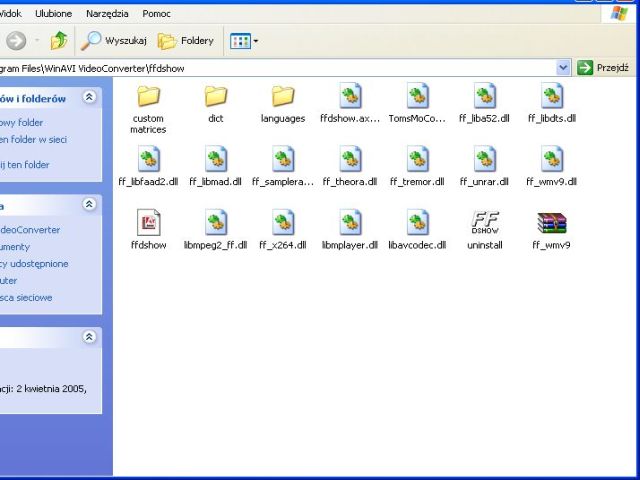This screenshot has height=480, width=640.
Task: Select ff_theora.dll file icon
Action: pos(350,159)
